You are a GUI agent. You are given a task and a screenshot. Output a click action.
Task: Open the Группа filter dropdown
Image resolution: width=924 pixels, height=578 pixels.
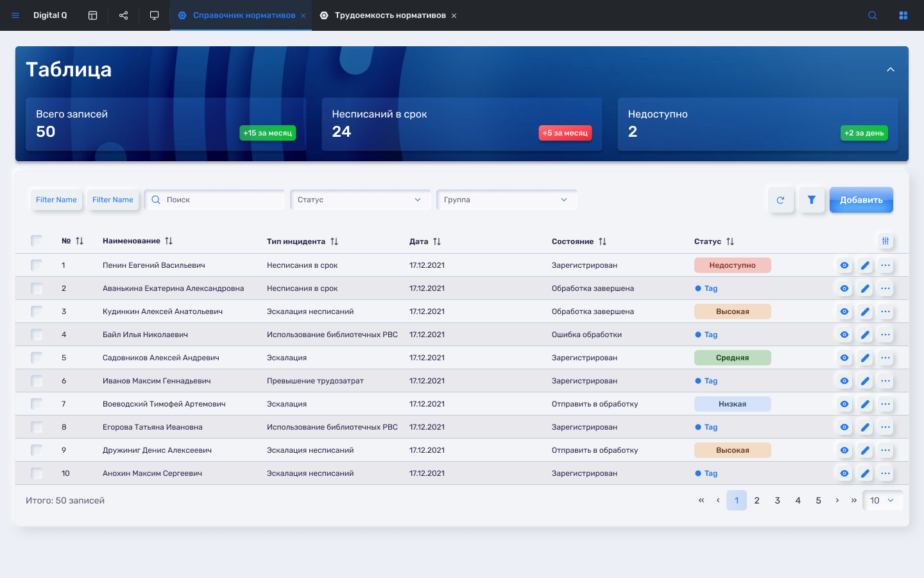(x=507, y=200)
